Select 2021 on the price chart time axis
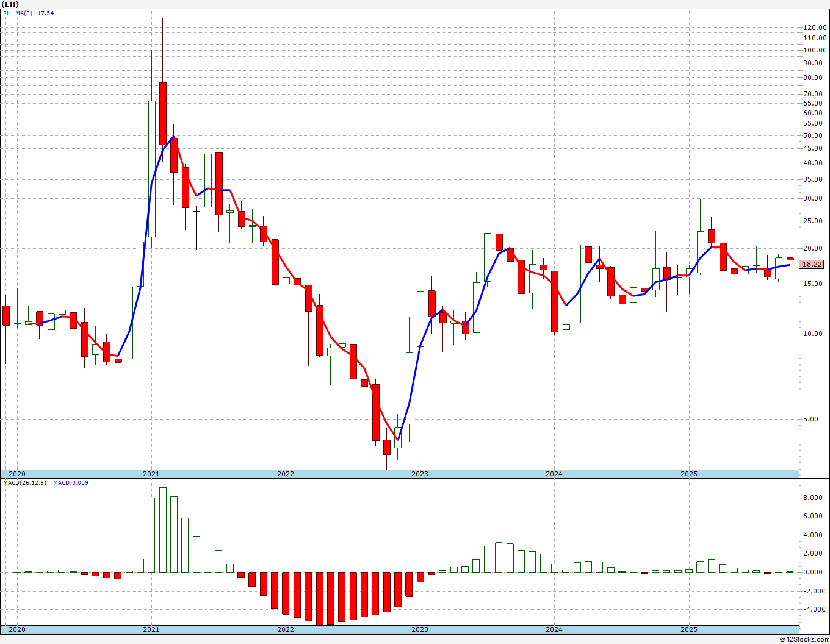The width and height of the screenshot is (830, 644). pyautogui.click(x=151, y=474)
